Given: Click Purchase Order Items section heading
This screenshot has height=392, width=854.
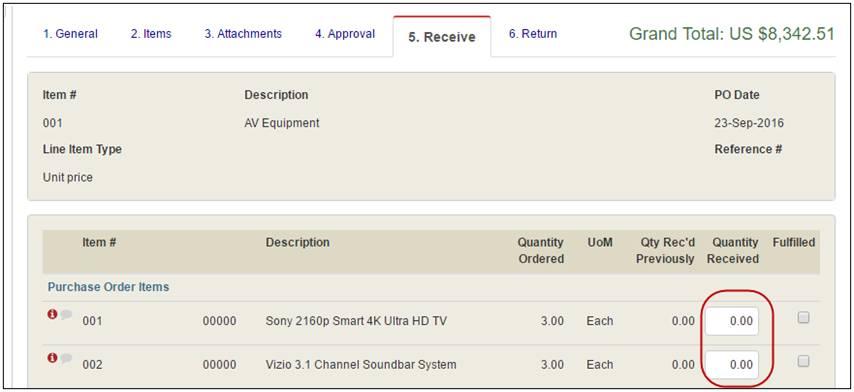Looking at the screenshot, I should click(x=108, y=286).
